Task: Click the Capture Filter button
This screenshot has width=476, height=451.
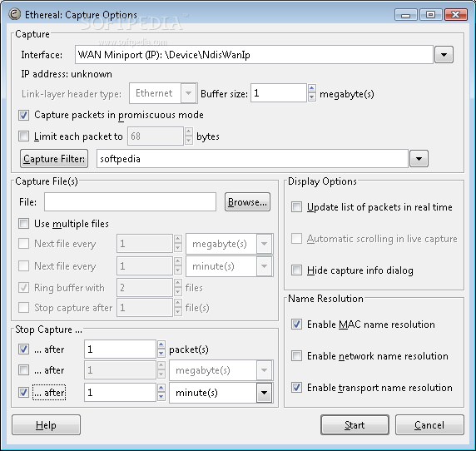Action: (x=54, y=159)
